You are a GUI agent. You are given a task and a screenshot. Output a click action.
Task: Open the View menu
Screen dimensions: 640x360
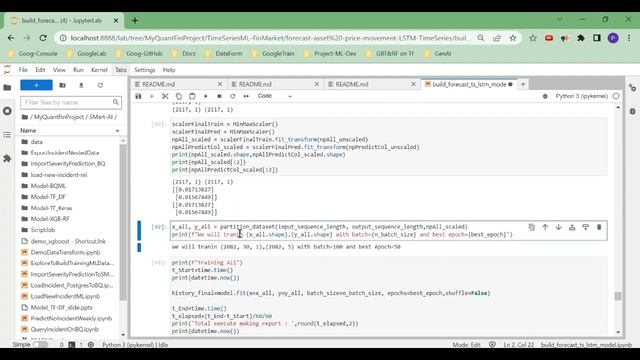click(59, 70)
